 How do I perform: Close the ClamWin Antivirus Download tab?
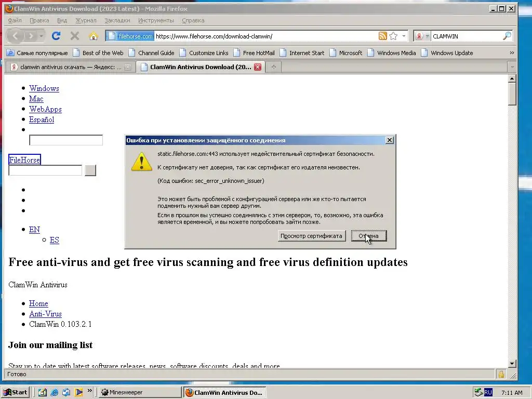point(258,67)
